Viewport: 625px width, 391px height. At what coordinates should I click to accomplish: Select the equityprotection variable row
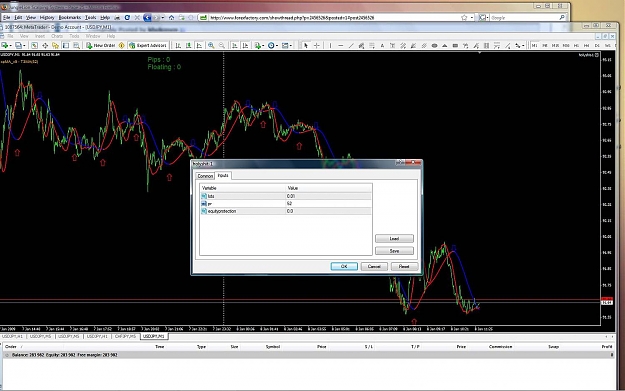click(x=286, y=211)
